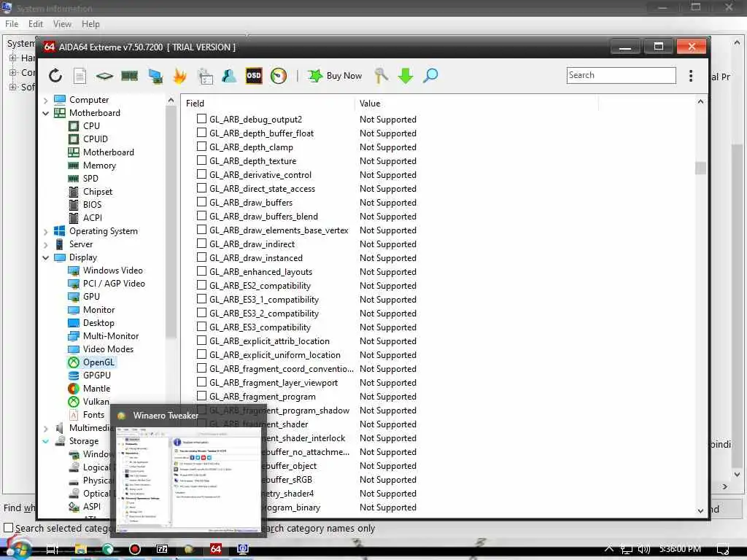The image size is (747, 560).
Task: Click the magnifier search toolbar icon
Action: click(x=430, y=76)
